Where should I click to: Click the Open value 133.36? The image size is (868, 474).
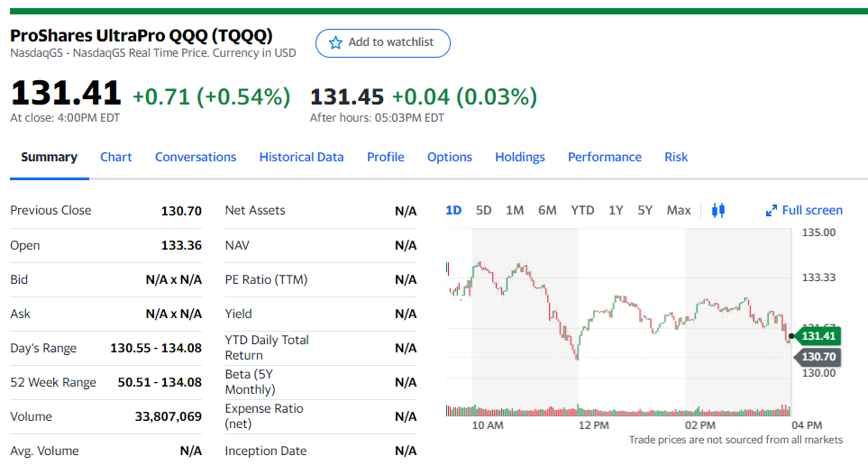click(x=181, y=245)
